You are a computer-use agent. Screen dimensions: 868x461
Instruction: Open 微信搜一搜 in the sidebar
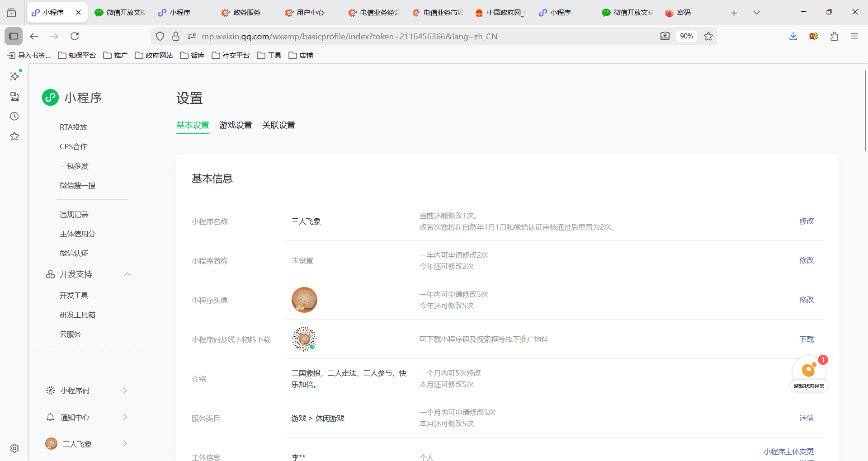click(x=78, y=185)
